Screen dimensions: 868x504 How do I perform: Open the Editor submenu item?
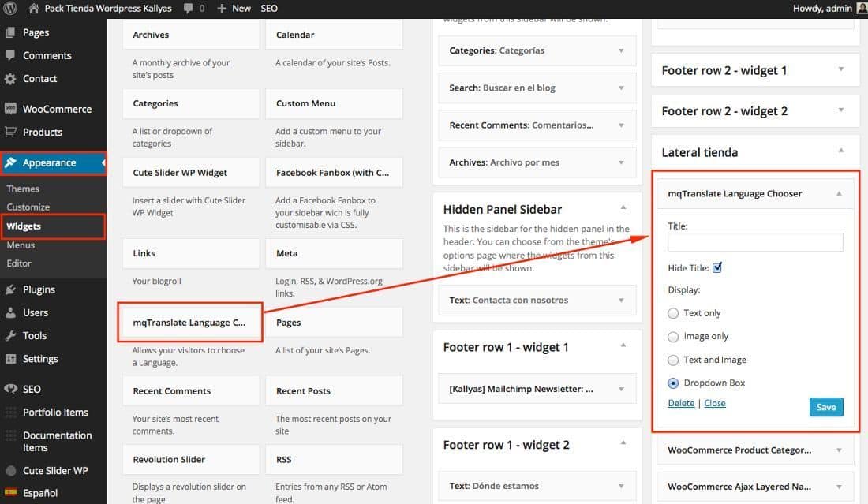click(x=19, y=263)
